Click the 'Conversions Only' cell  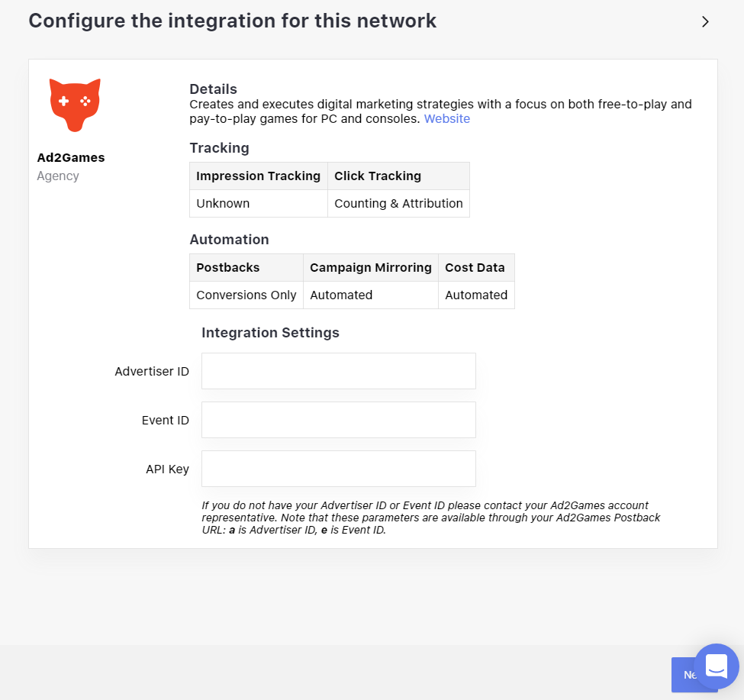point(246,295)
